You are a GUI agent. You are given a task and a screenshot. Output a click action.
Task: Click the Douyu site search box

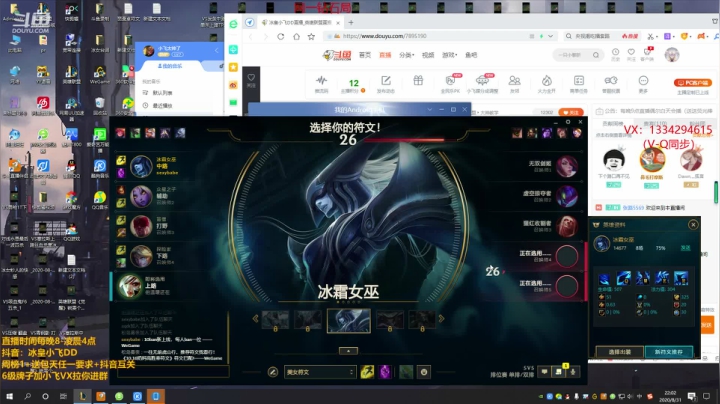point(578,55)
